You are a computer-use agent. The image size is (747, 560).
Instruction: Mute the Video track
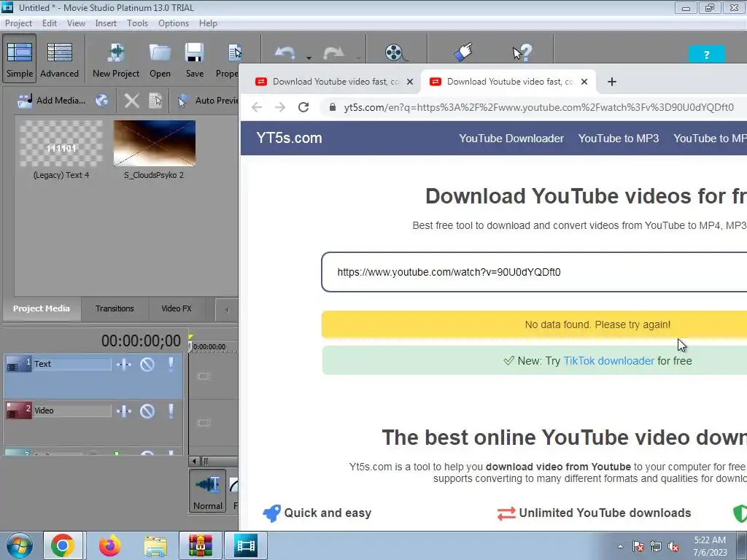[147, 411]
